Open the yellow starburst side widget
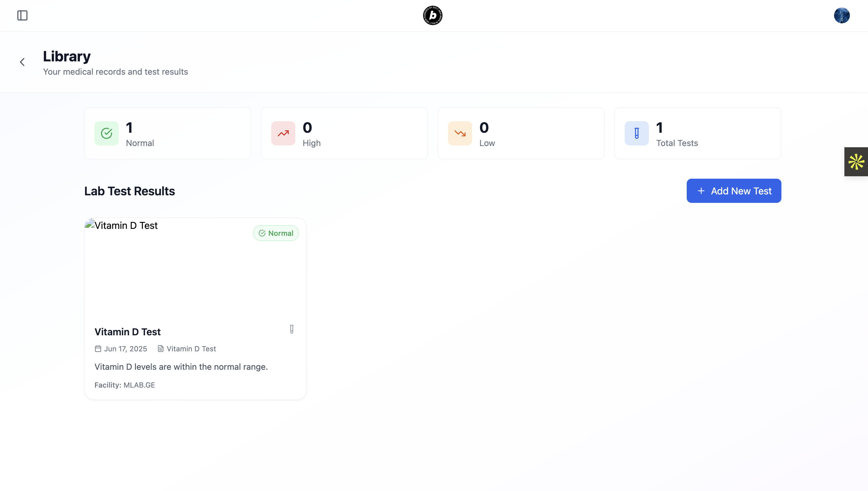This screenshot has height=491, width=868. (x=856, y=161)
